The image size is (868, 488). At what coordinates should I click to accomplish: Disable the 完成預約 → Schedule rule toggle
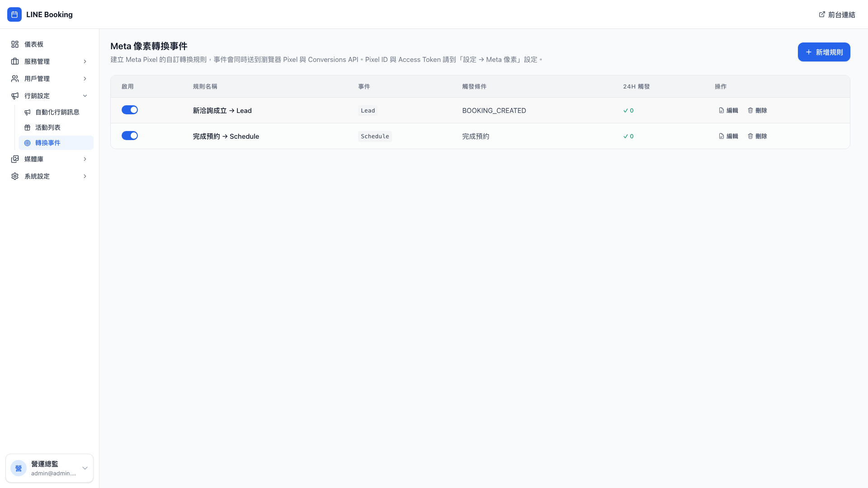tap(130, 136)
